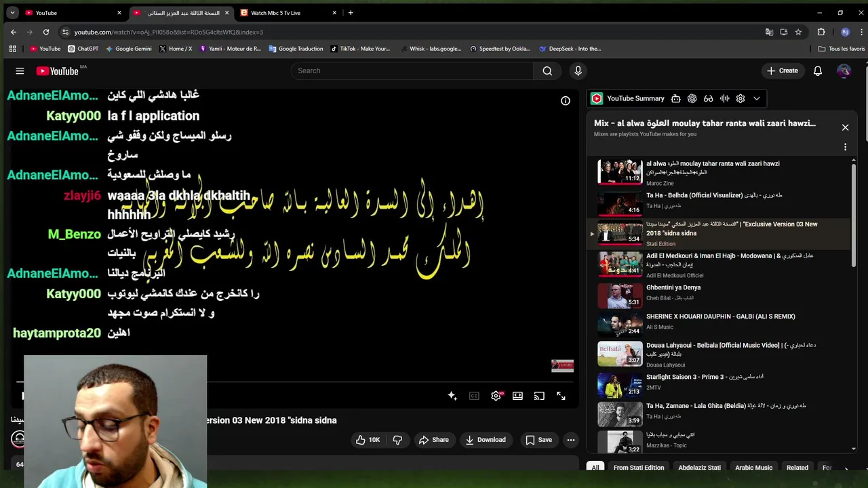
Task: Open Tous les favoris folder
Action: (842, 49)
